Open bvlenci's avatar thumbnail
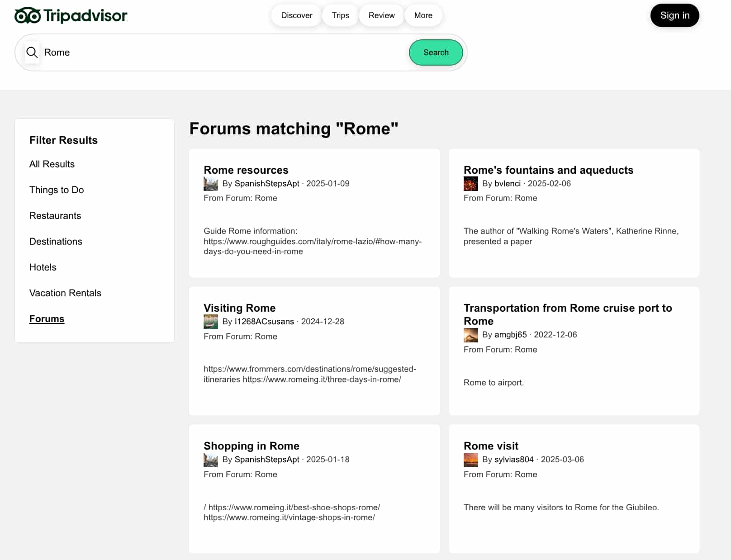Image resolution: width=731 pixels, height=560 pixels. (x=471, y=184)
